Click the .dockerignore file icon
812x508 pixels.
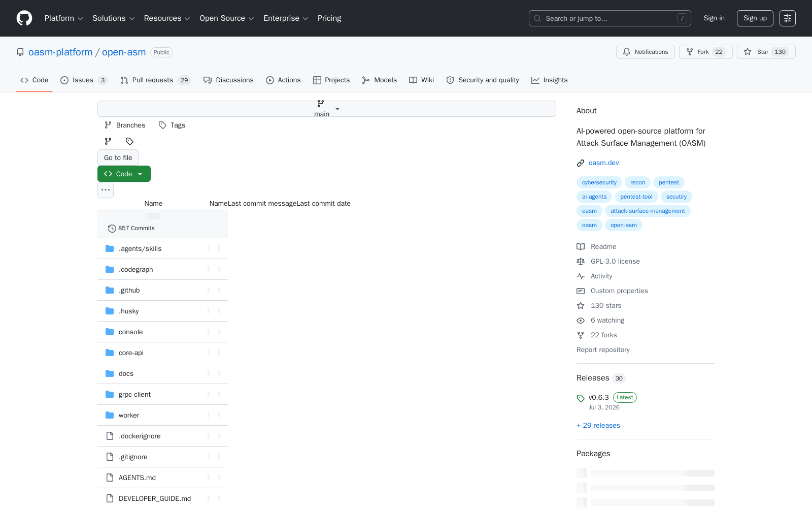pos(110,436)
